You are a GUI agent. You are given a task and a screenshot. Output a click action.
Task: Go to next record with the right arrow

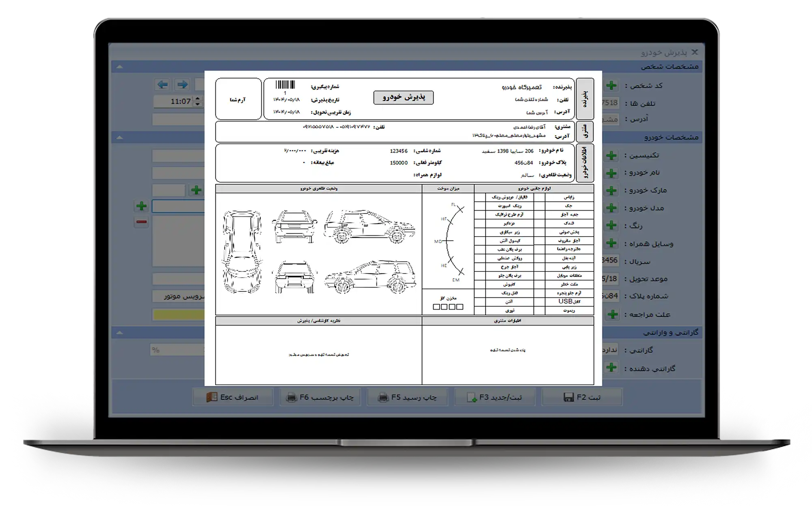coord(182,84)
